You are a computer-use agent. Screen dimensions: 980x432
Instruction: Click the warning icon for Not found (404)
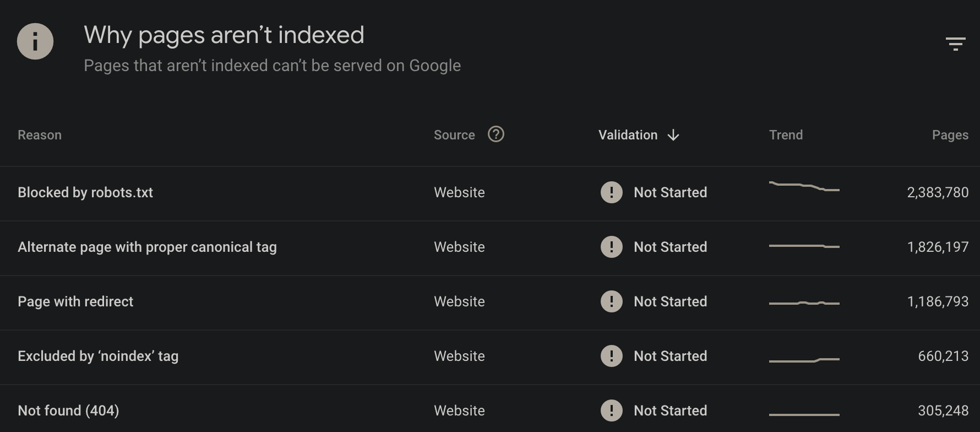click(612, 411)
